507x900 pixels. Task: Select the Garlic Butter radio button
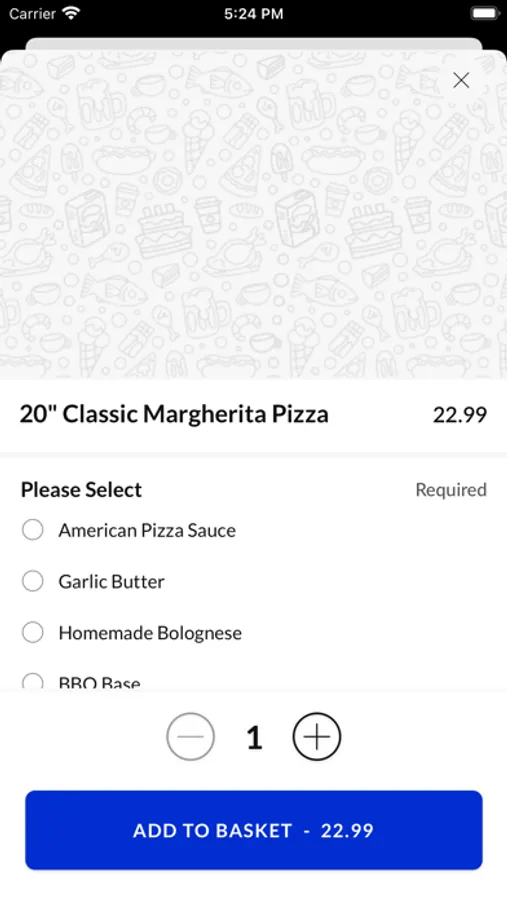(x=33, y=581)
